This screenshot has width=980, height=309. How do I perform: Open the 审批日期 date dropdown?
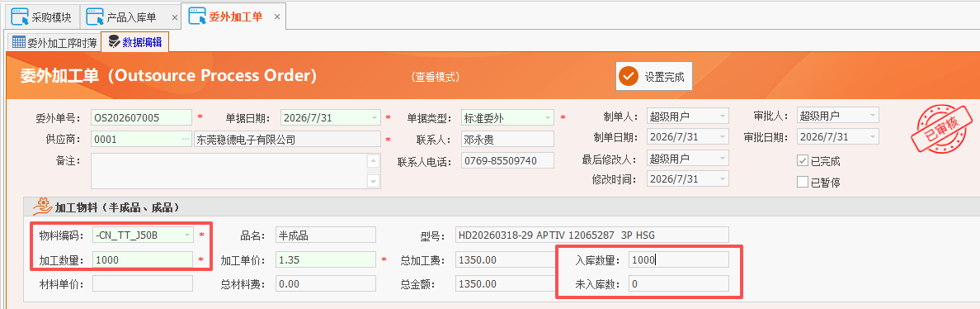873,137
